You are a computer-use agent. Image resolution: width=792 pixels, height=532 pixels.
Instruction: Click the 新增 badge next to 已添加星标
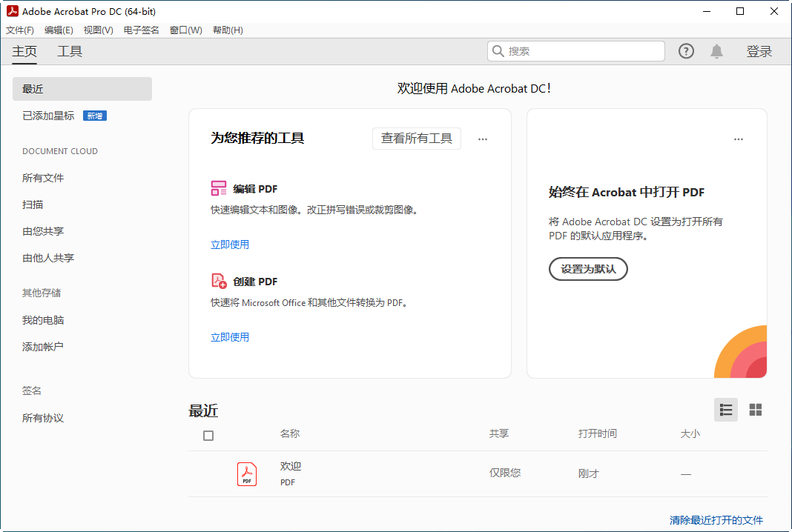pyautogui.click(x=94, y=116)
